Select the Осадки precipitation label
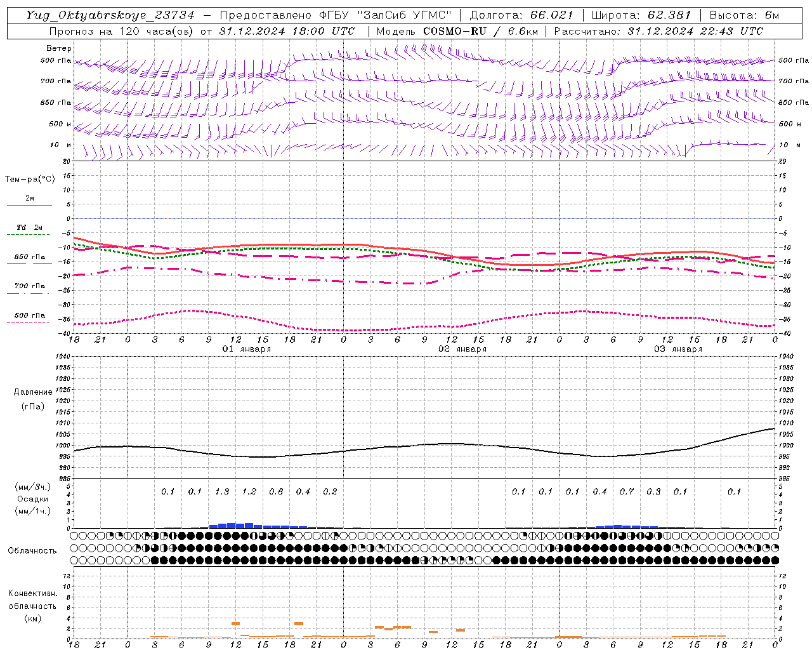 coord(32,499)
